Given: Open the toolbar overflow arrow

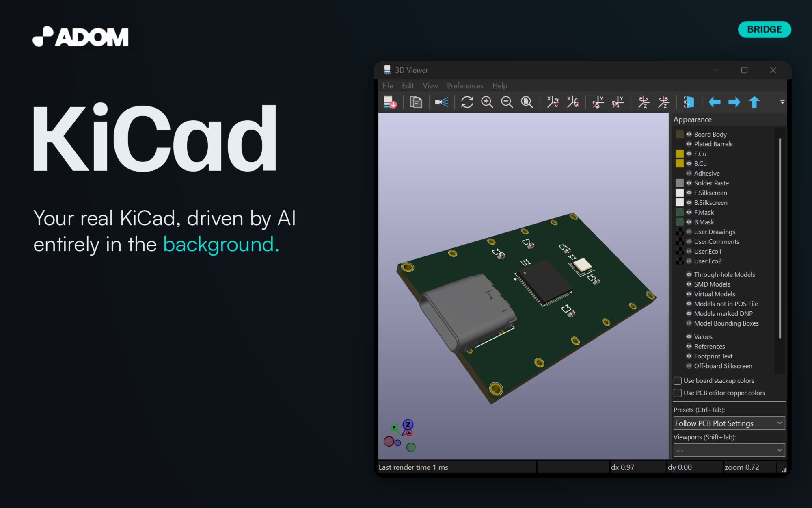Looking at the screenshot, I should 782,102.
